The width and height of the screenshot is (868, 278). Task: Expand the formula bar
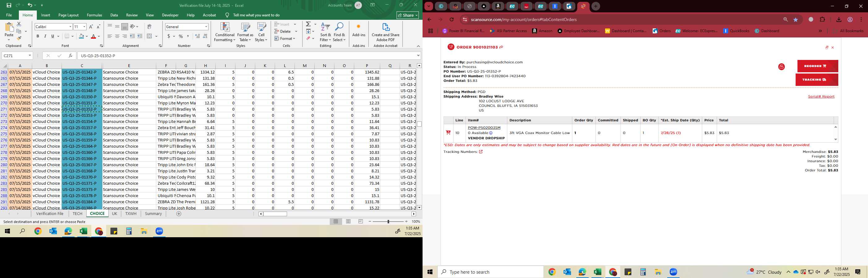tap(418, 56)
